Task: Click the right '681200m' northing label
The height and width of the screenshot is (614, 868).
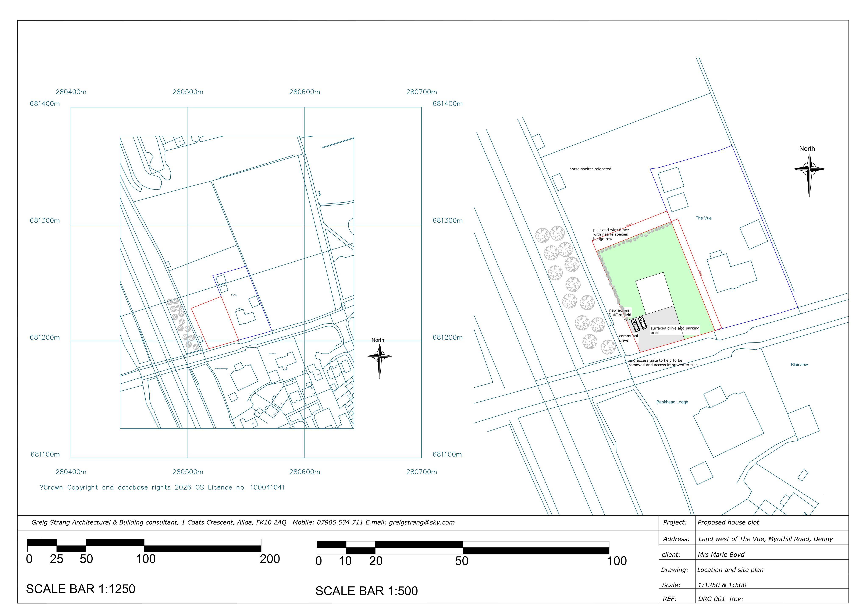Action: click(448, 337)
